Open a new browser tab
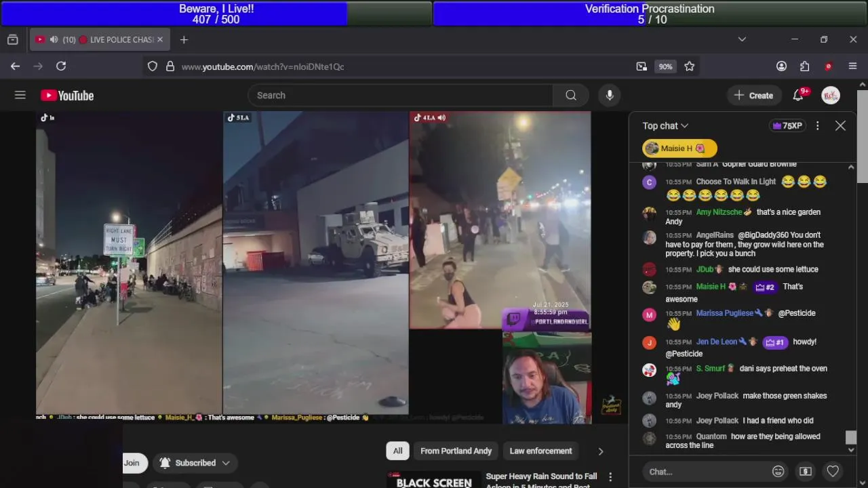 click(184, 40)
